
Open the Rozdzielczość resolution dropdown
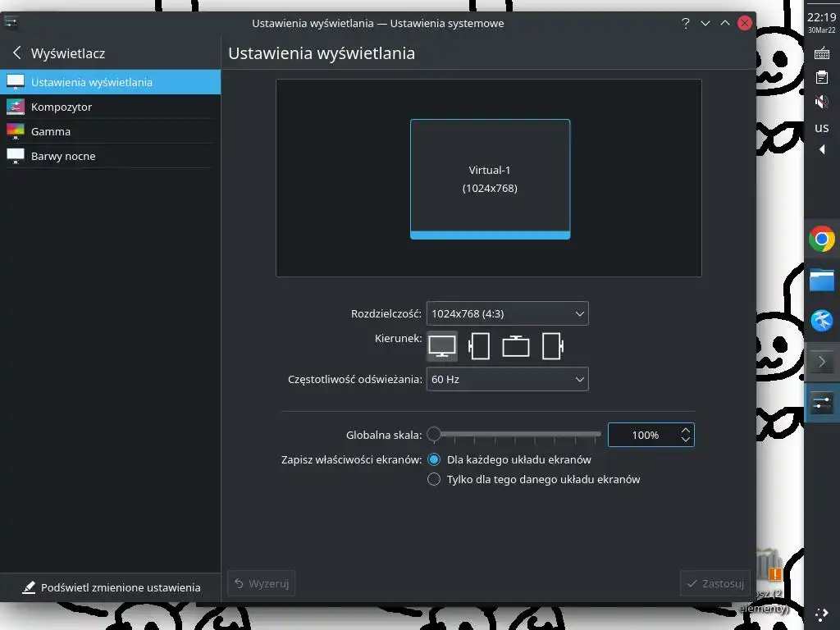point(507,313)
